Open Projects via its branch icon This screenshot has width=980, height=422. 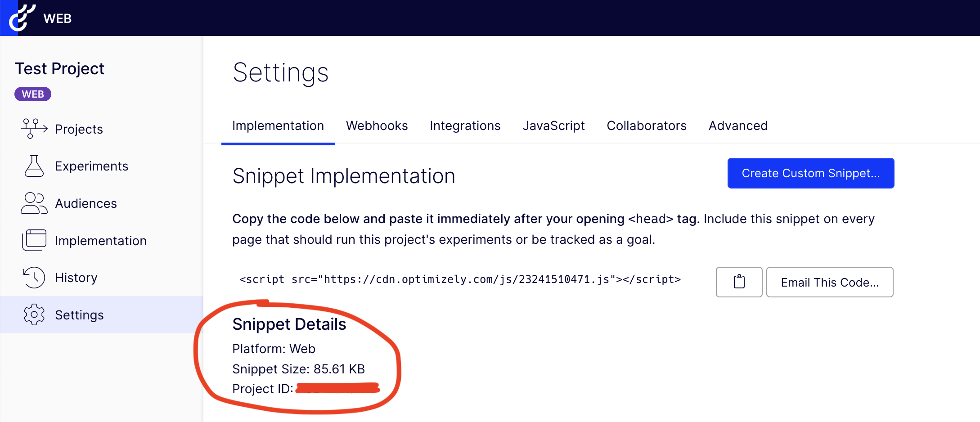[x=34, y=129]
